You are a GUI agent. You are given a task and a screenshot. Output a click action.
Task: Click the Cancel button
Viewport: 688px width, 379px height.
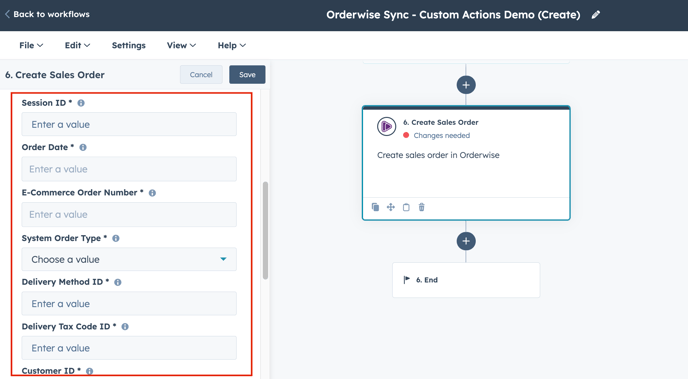(201, 75)
